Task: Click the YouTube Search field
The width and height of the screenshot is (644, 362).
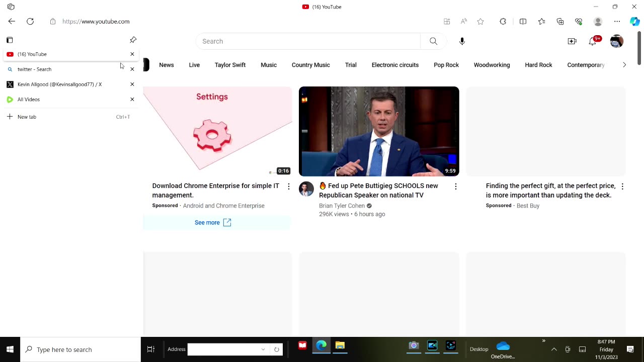Action: pos(308,41)
